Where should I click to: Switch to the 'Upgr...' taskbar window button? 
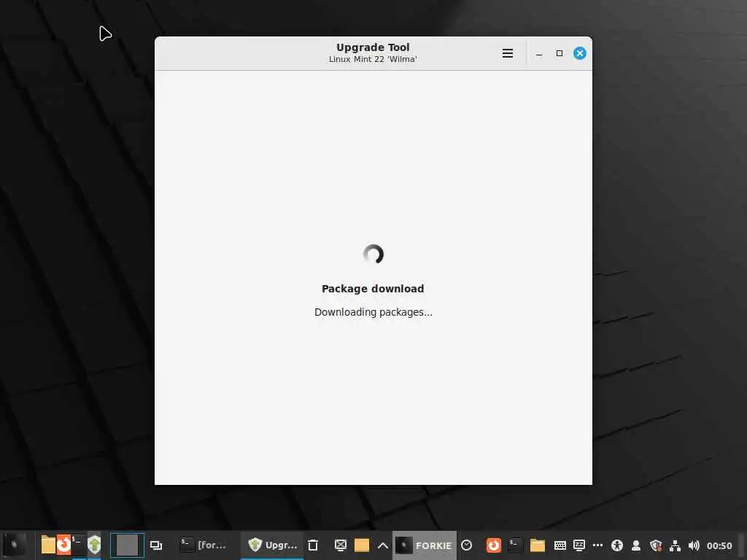(272, 545)
